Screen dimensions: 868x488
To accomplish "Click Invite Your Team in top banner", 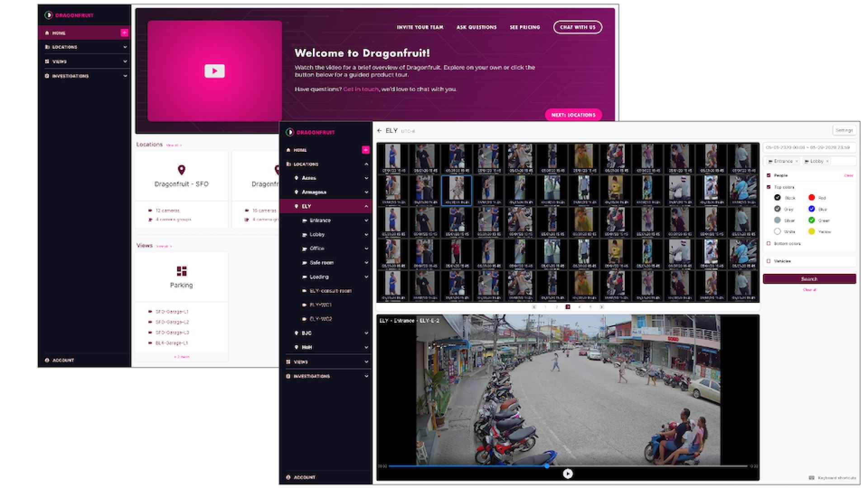I will click(420, 27).
